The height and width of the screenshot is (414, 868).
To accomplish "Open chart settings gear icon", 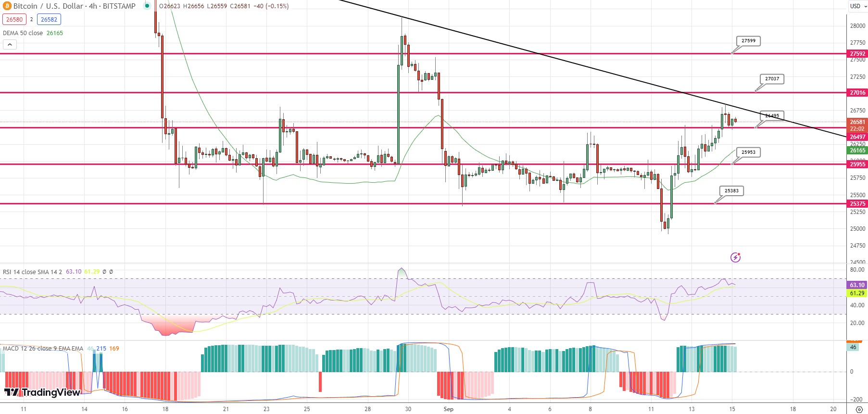I will click(859, 409).
